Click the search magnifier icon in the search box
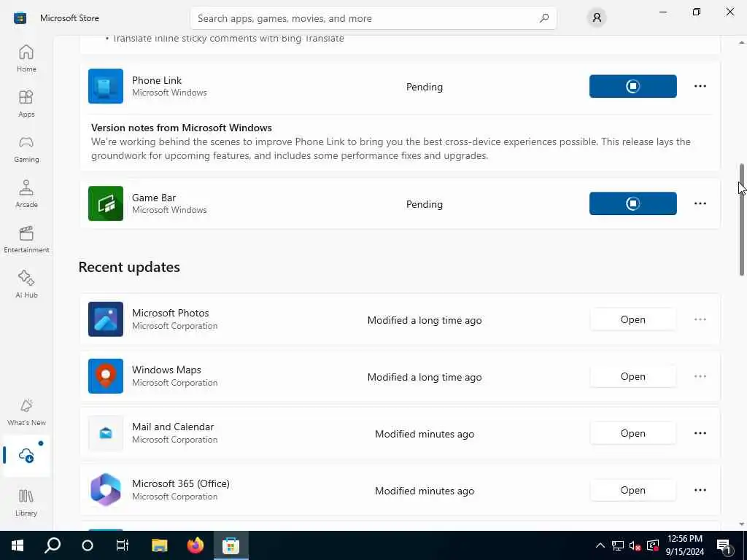The width and height of the screenshot is (747, 560). 544,18
